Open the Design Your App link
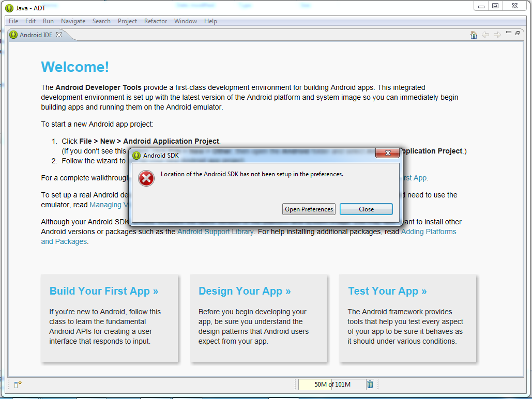 pos(245,291)
